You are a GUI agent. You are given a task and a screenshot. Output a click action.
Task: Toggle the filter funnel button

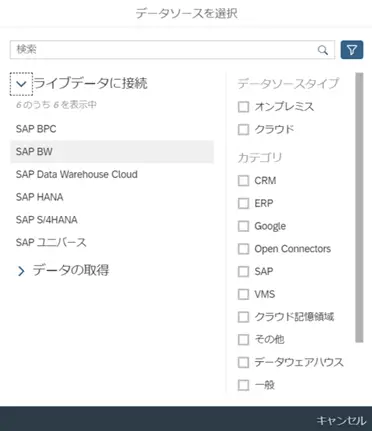tap(352, 50)
